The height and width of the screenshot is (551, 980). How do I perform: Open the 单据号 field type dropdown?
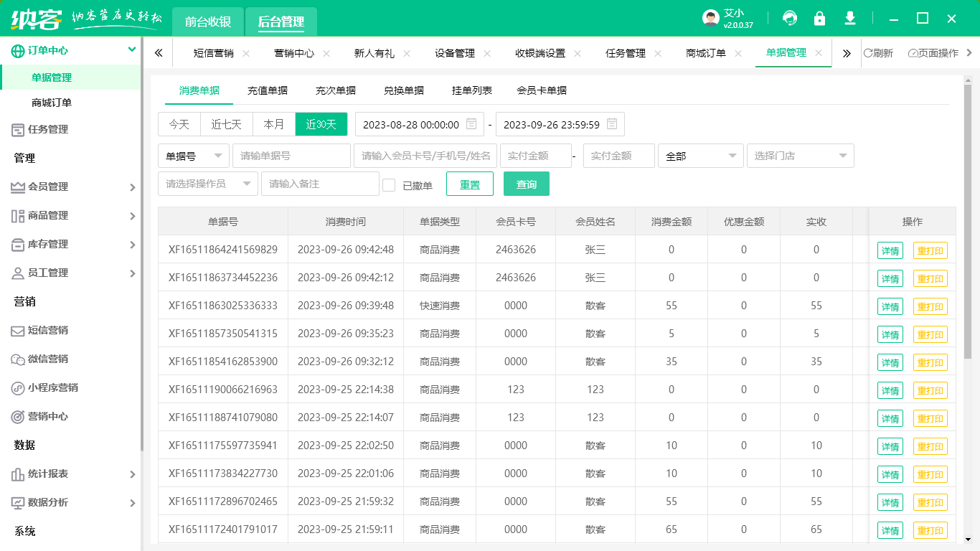(x=193, y=156)
